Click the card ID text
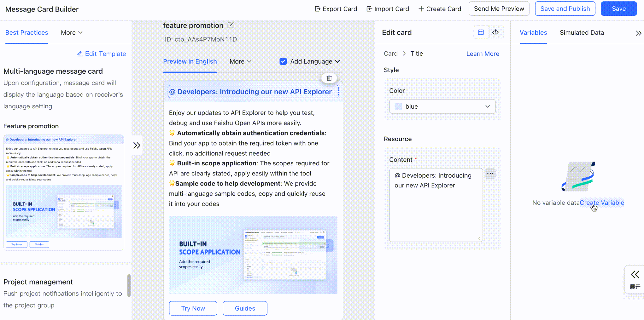644x320 pixels. [x=201, y=39]
